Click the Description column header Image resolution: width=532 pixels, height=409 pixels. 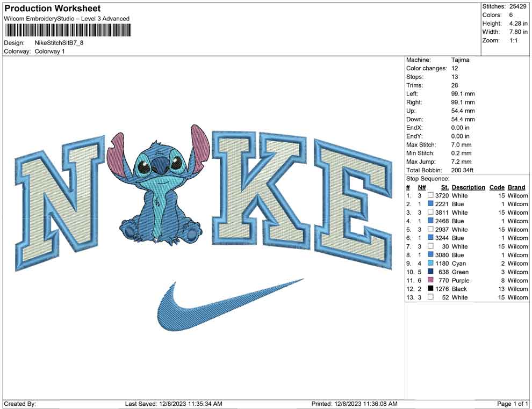469,187
